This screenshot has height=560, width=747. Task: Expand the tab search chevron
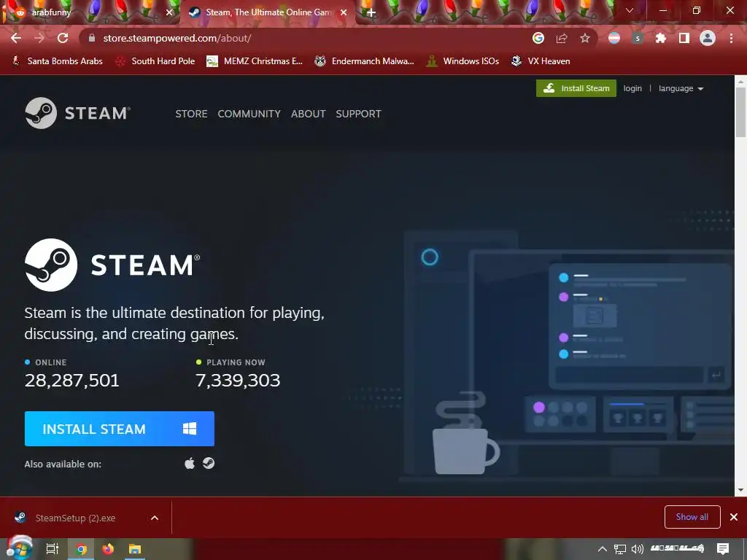(x=630, y=10)
